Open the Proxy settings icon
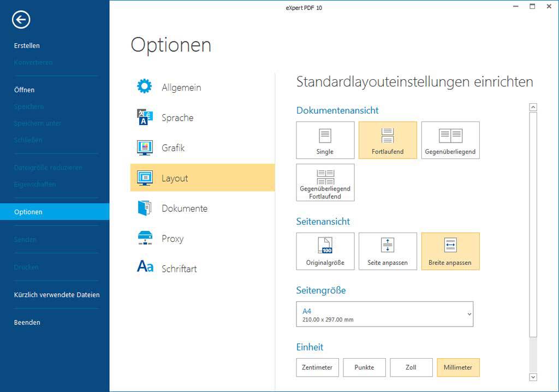Viewport: 559px width, 392px height. tap(145, 239)
